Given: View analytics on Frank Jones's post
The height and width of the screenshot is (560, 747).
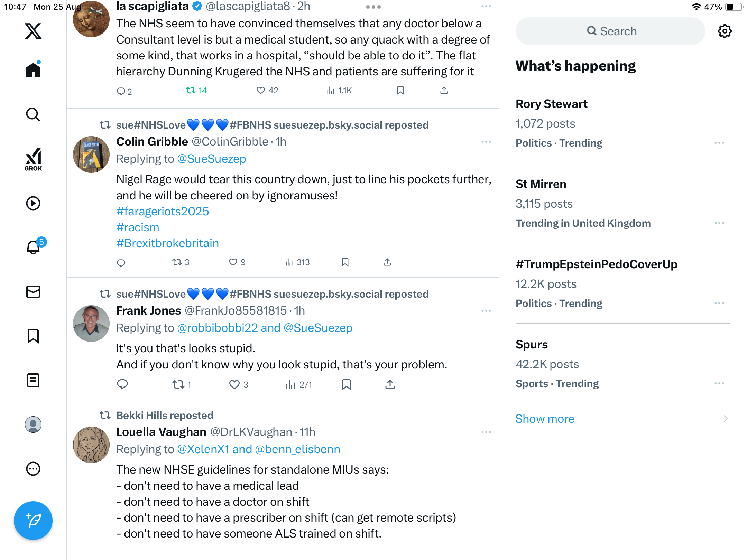Looking at the screenshot, I should 299,384.
